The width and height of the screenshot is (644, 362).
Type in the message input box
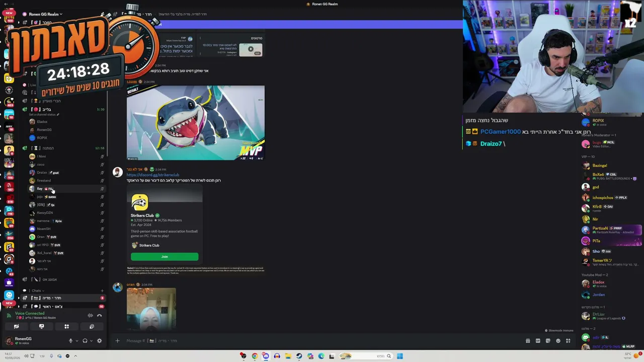(322, 341)
